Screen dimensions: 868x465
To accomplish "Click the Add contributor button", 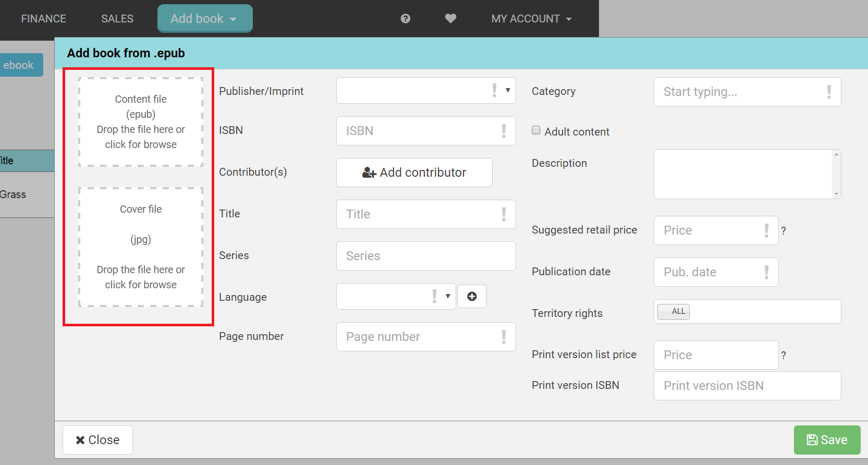I will tap(414, 173).
